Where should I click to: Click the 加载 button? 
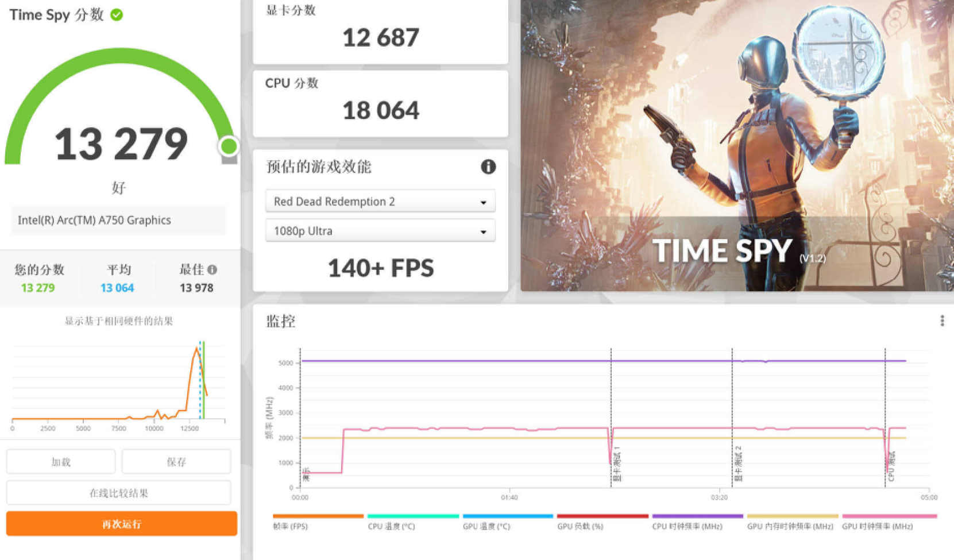click(61, 462)
